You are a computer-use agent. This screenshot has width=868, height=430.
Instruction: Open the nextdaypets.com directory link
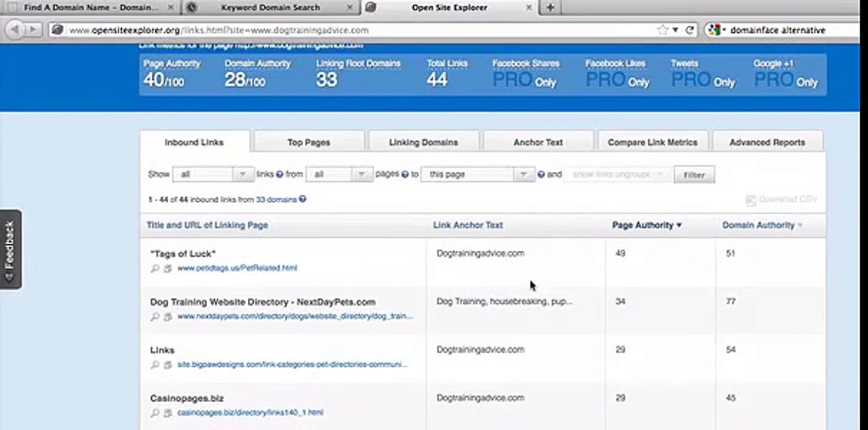pyautogui.click(x=295, y=316)
